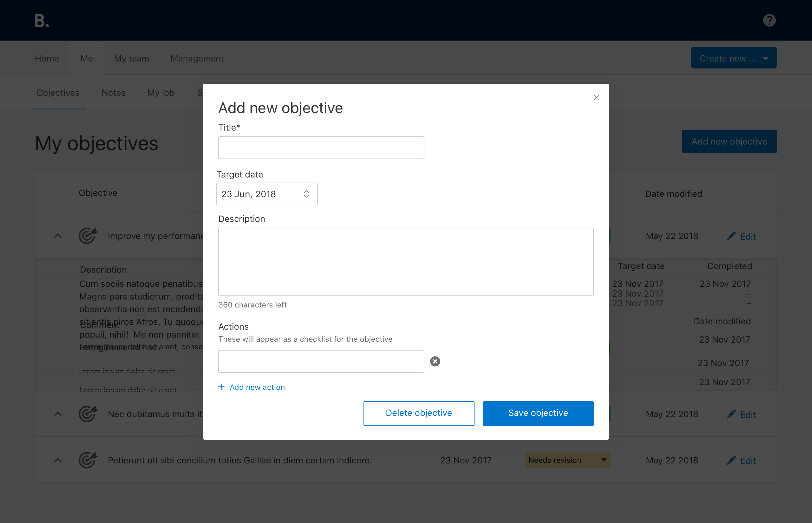Collapse the Petierunt uti sibi objective
Screen dimensions: 812x523
pyautogui.click(x=58, y=460)
